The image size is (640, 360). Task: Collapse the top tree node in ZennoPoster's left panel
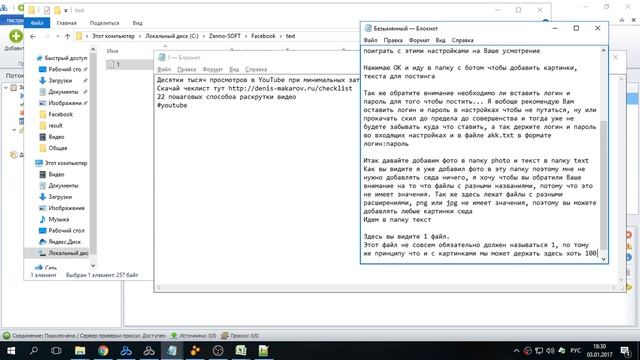tap(6, 87)
